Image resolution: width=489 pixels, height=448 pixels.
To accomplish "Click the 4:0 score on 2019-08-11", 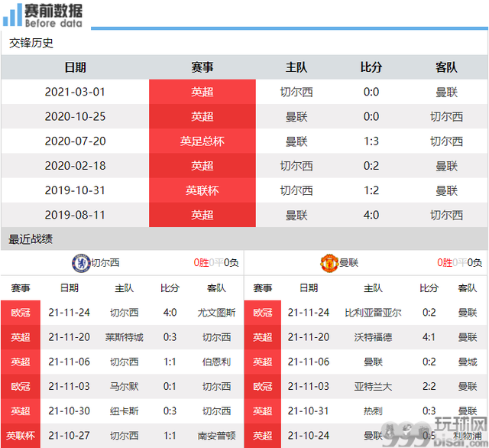I will pos(371,216).
